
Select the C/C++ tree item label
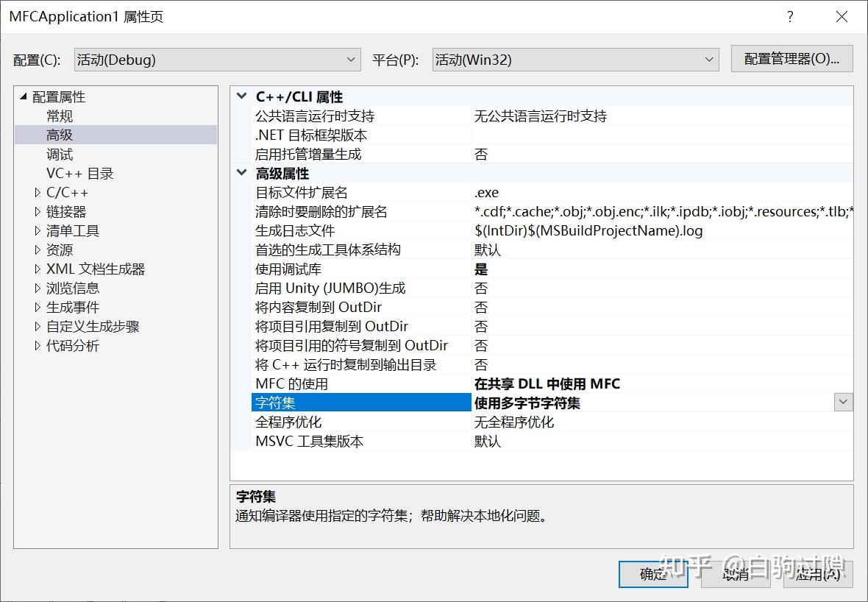click(x=67, y=192)
